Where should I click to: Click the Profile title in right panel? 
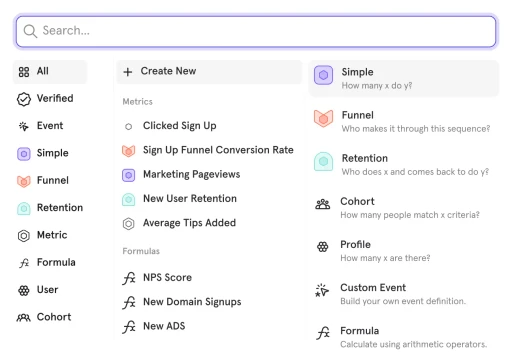[355, 245]
